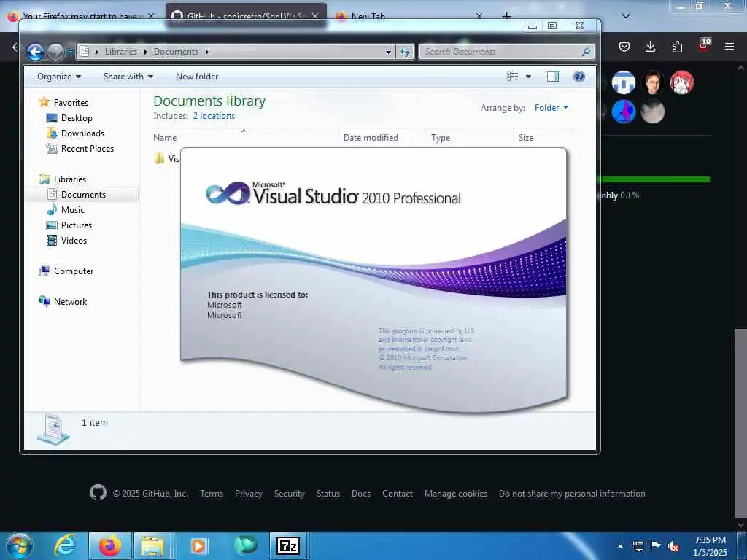Open the Terms footer link

click(x=212, y=494)
